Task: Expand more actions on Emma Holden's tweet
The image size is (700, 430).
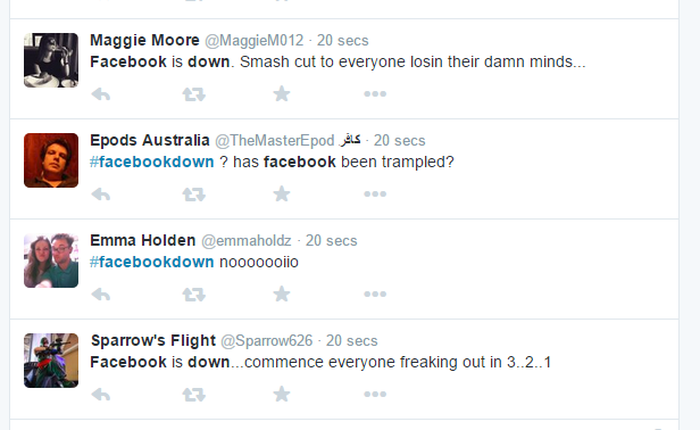Action: pos(375,294)
